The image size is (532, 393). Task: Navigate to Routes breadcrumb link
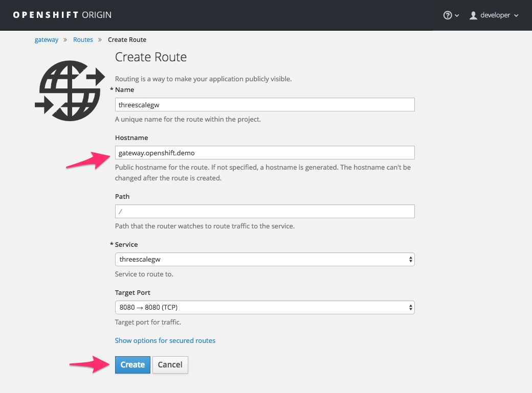[x=83, y=40]
